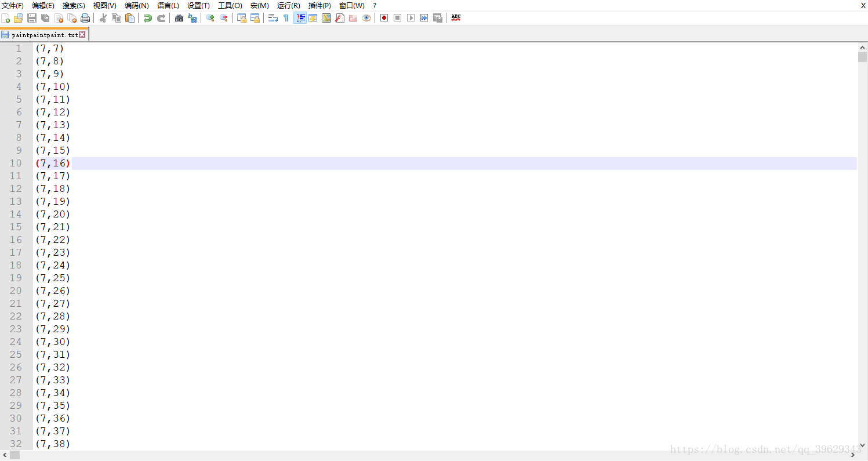Click the Stop Recording square icon
The image size is (868, 461).
tap(397, 18)
